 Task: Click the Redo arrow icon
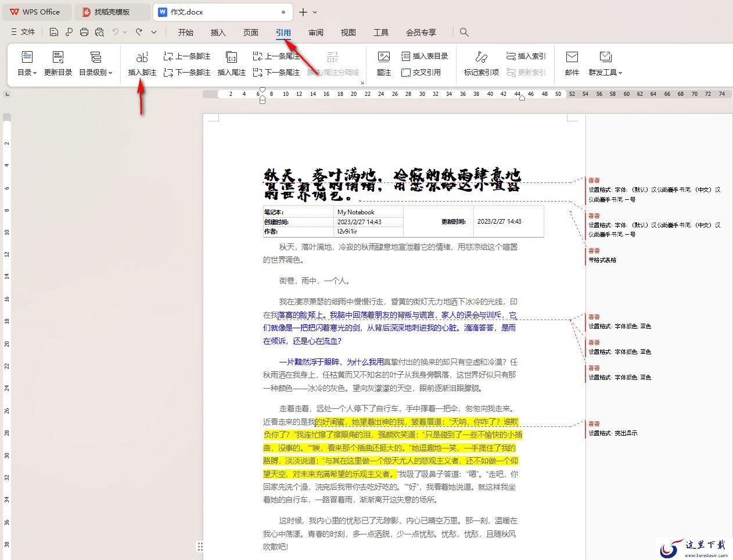pos(139,32)
